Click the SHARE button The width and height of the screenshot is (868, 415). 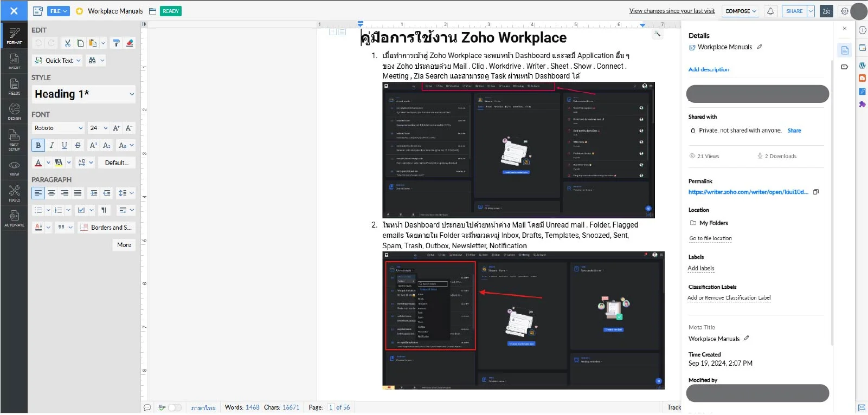click(794, 11)
